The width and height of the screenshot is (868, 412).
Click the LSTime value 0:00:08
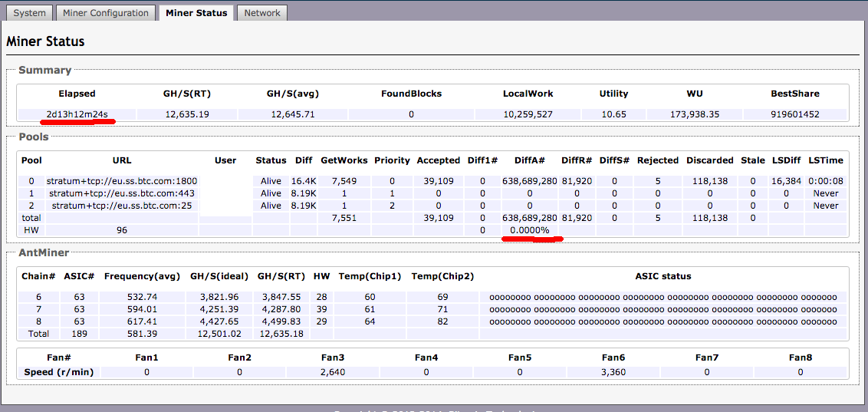coord(825,181)
